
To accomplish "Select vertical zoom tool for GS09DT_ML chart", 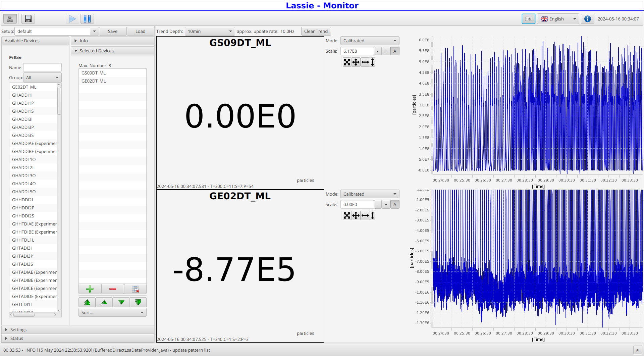I will 372,62.
